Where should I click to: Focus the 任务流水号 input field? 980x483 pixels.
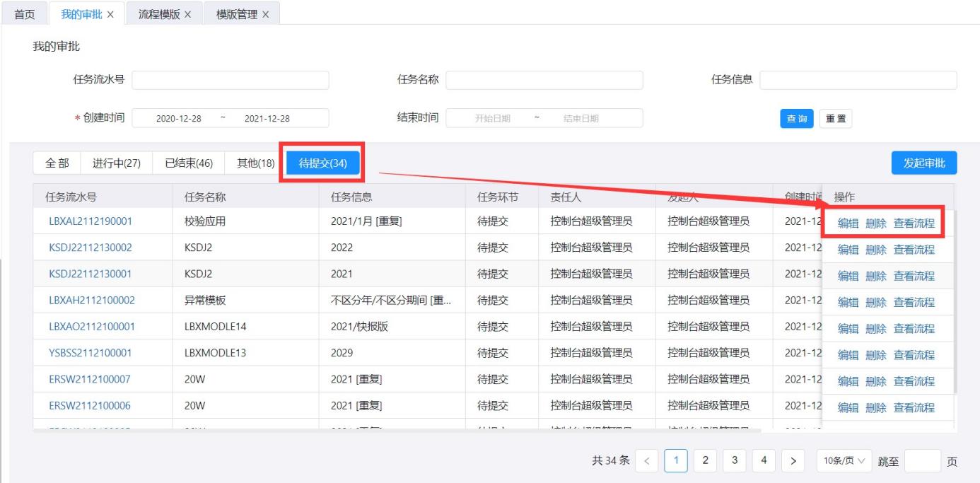[x=230, y=80]
